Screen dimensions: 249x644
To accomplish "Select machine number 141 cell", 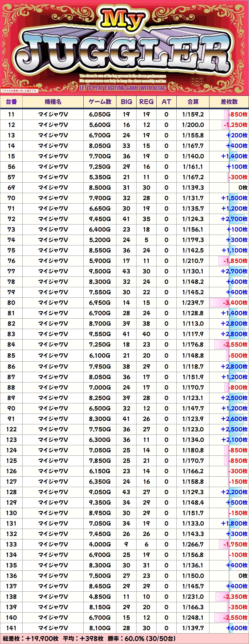I will click(x=11, y=628).
